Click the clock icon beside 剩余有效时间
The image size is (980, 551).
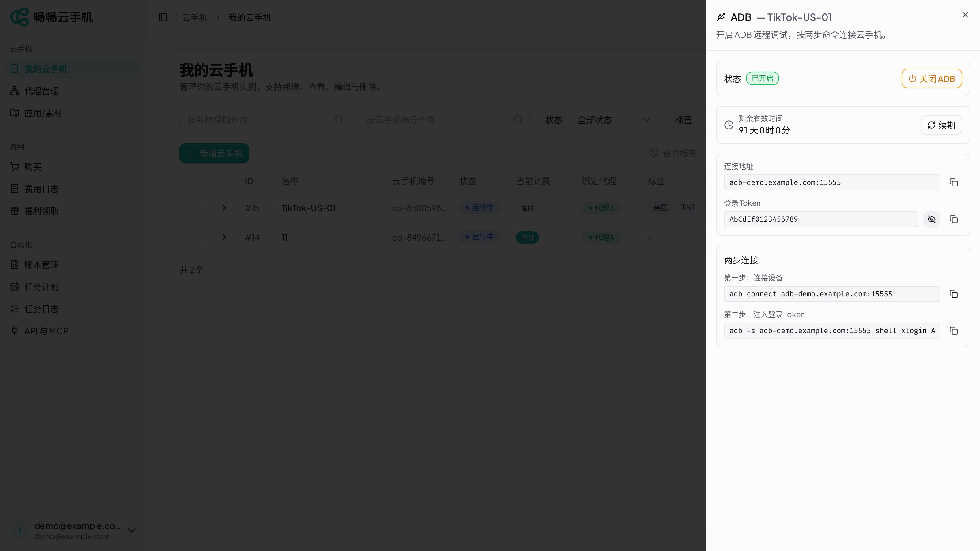coord(729,125)
